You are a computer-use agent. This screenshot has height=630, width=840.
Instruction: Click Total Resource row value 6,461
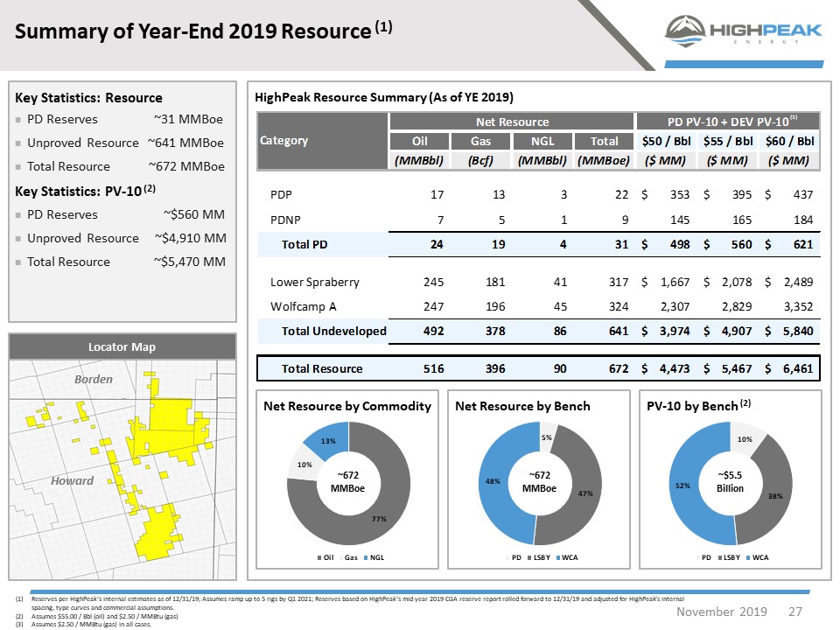click(x=798, y=368)
